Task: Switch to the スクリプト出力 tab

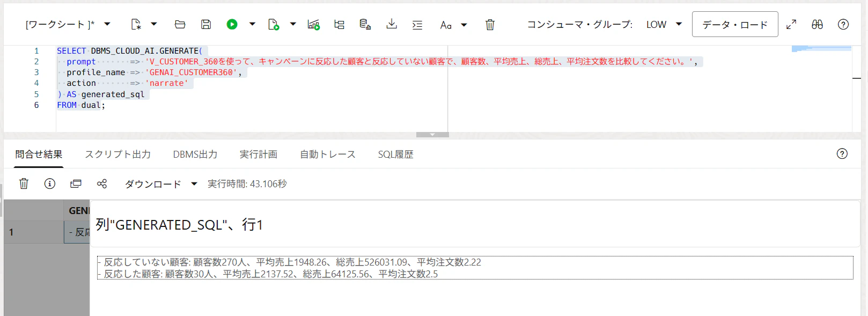Action: [117, 155]
